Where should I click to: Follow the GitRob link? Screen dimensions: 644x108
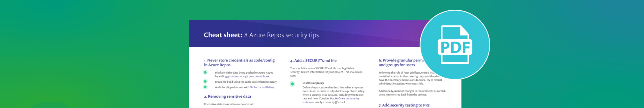pyautogui.click(x=254, y=87)
